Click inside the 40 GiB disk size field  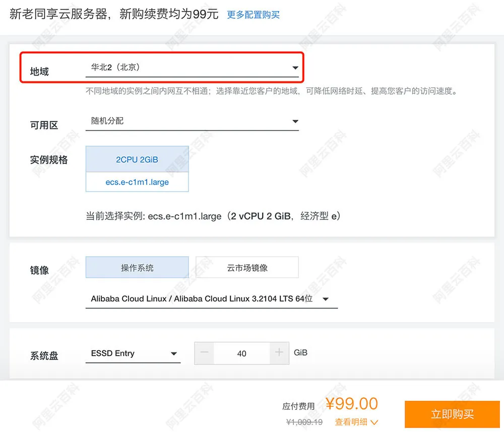click(x=241, y=353)
